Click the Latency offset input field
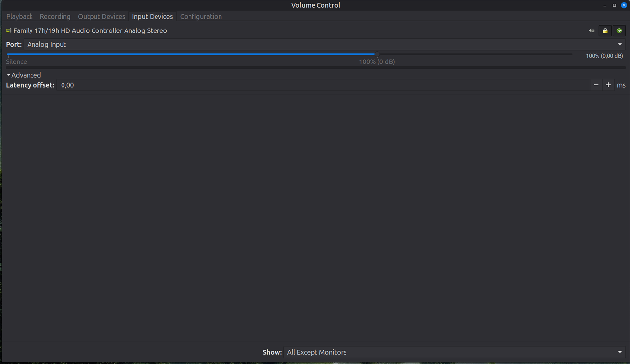This screenshot has height=364, width=630. tap(323, 85)
